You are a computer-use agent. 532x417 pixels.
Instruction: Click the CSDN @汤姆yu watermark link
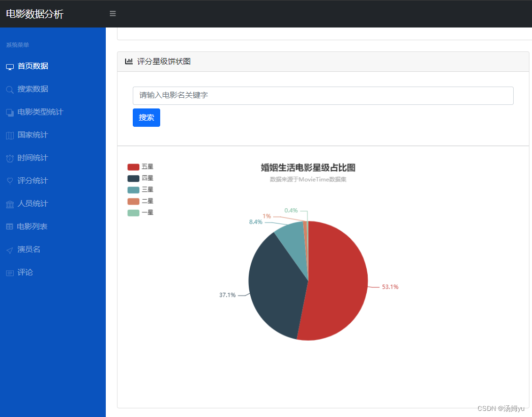click(x=501, y=408)
